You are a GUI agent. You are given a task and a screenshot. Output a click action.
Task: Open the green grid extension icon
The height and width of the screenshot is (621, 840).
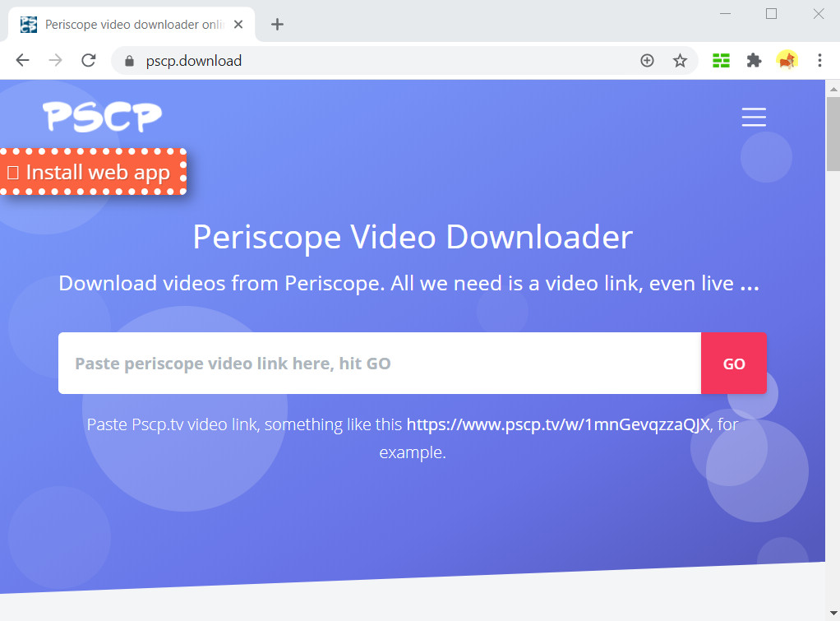coord(721,61)
